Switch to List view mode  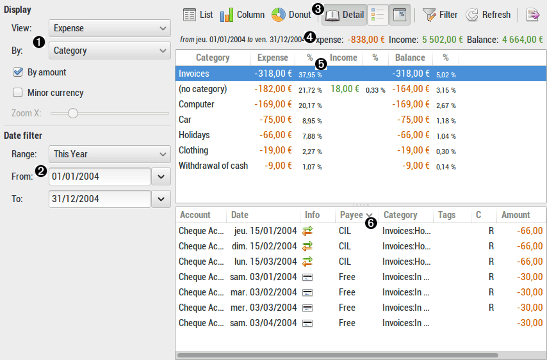click(x=197, y=15)
